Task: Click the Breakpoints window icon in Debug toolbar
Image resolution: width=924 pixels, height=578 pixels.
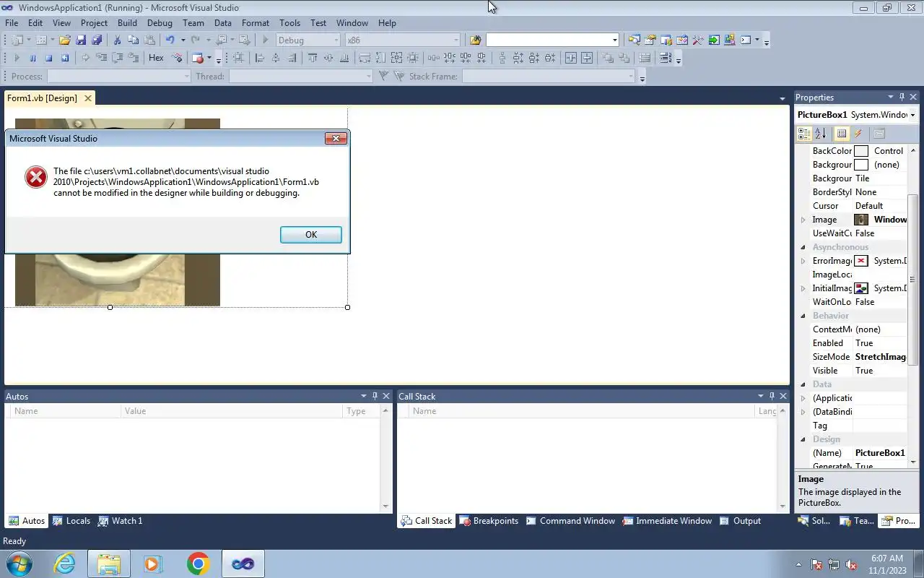Action: tap(198, 58)
